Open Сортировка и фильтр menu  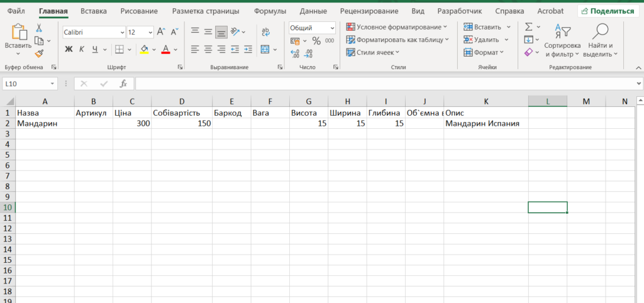click(562, 40)
